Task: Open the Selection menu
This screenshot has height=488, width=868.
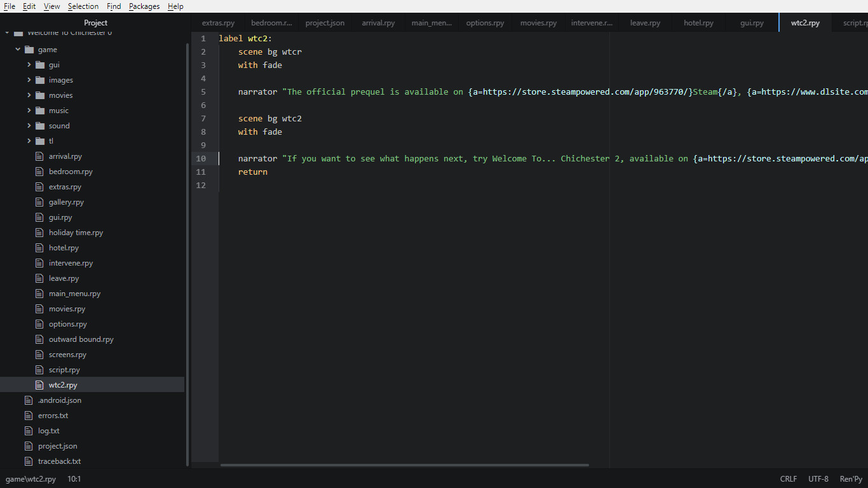Action: (x=83, y=6)
